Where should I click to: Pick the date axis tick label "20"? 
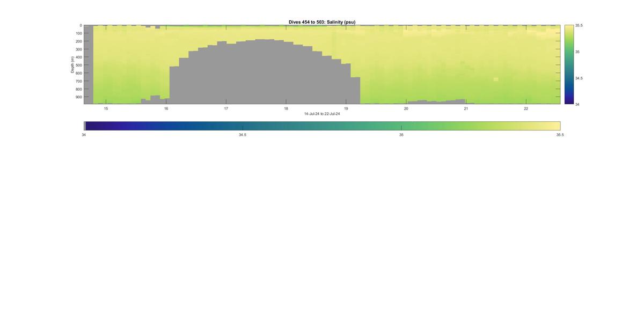point(406,108)
